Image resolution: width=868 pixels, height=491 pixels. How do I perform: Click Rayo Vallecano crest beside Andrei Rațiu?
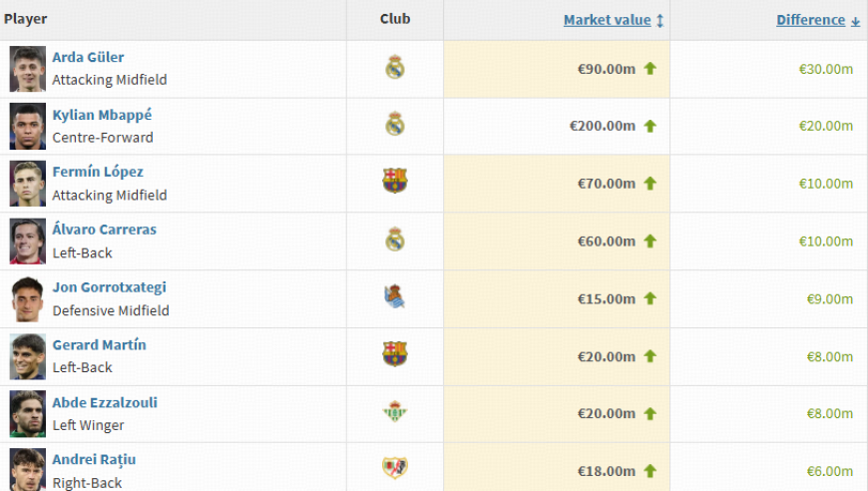pyautogui.click(x=395, y=468)
